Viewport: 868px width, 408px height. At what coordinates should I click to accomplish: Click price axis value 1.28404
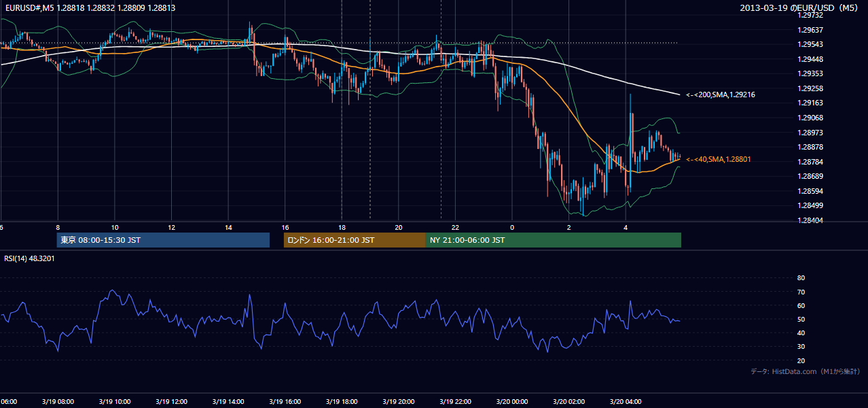click(x=810, y=220)
